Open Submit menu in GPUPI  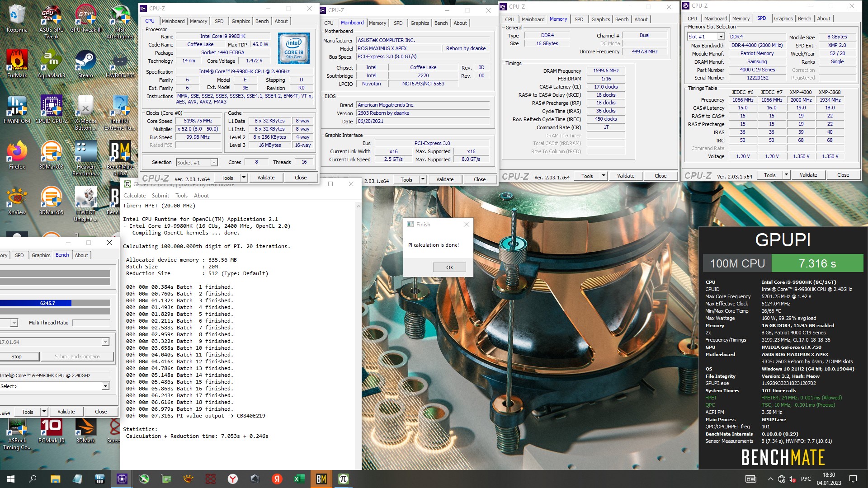point(160,196)
